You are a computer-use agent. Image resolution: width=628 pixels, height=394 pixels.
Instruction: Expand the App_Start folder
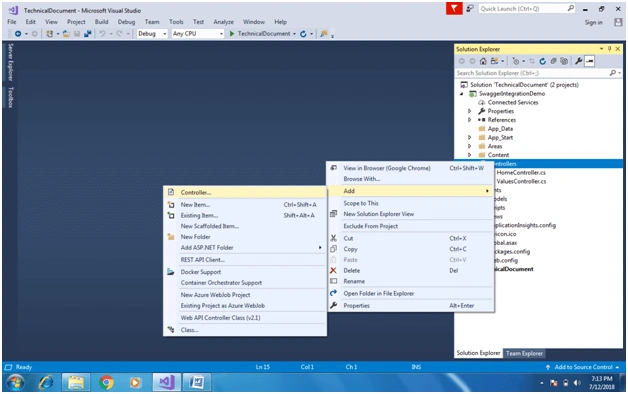click(x=470, y=137)
